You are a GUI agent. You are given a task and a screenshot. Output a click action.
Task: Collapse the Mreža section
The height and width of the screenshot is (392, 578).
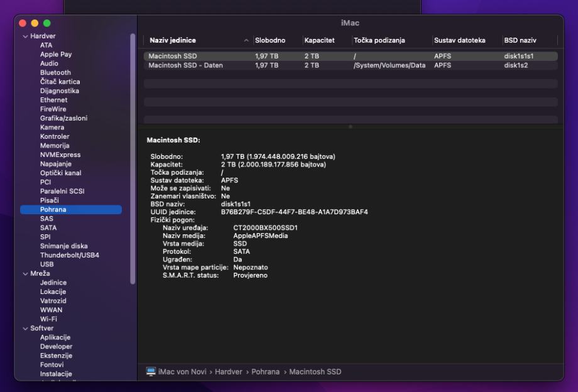[x=25, y=274]
